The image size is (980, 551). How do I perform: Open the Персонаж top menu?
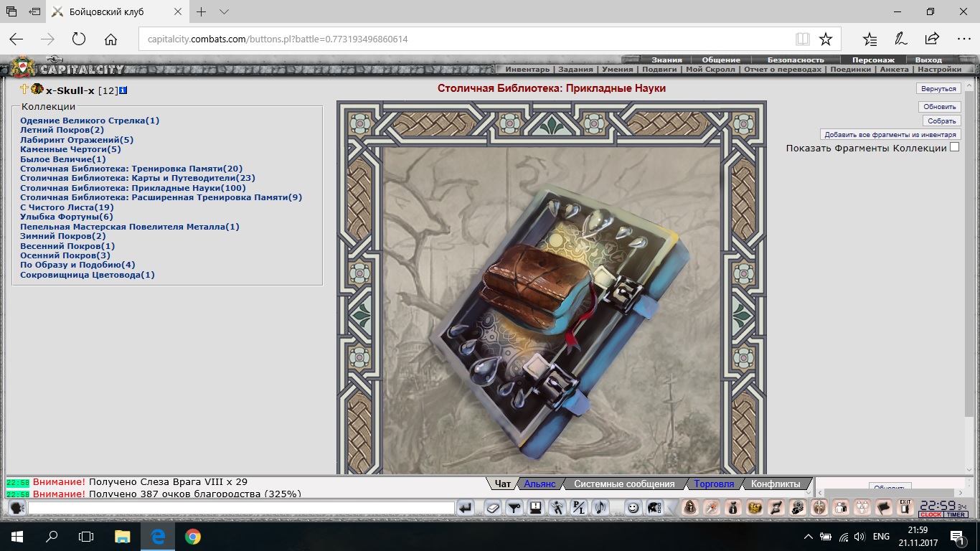(x=873, y=60)
